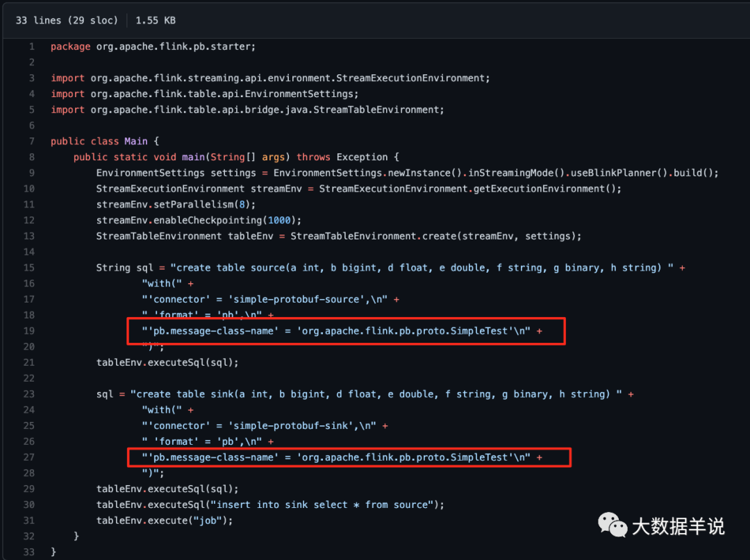Click line number 27 in the gutter
The height and width of the screenshot is (560, 750).
click(x=29, y=457)
